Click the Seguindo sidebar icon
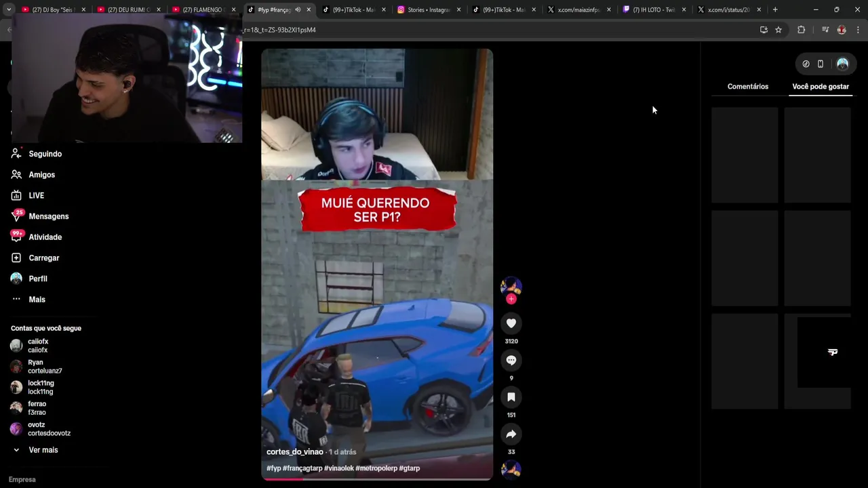This screenshot has width=868, height=488. pos(16,154)
